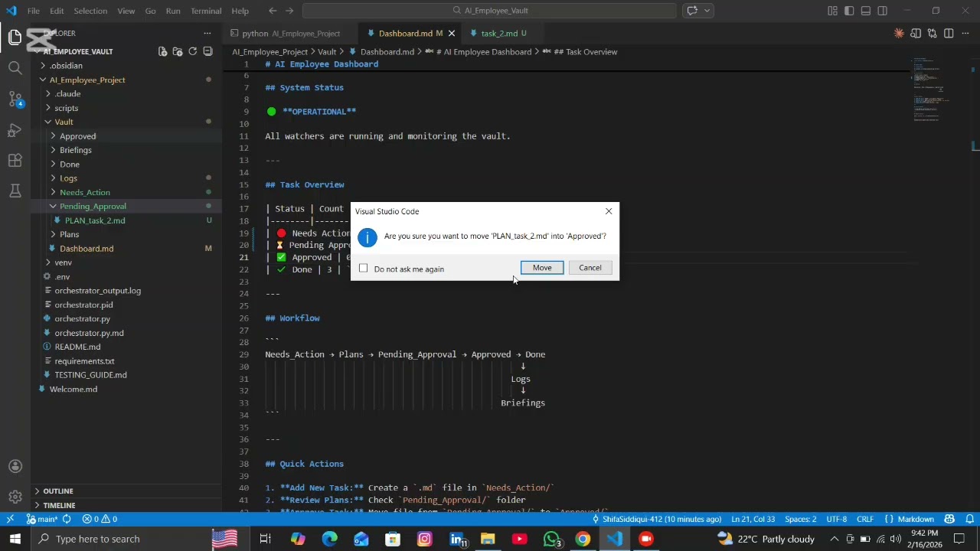Click the command center search box
This screenshot has height=551, width=980.
pos(490,11)
